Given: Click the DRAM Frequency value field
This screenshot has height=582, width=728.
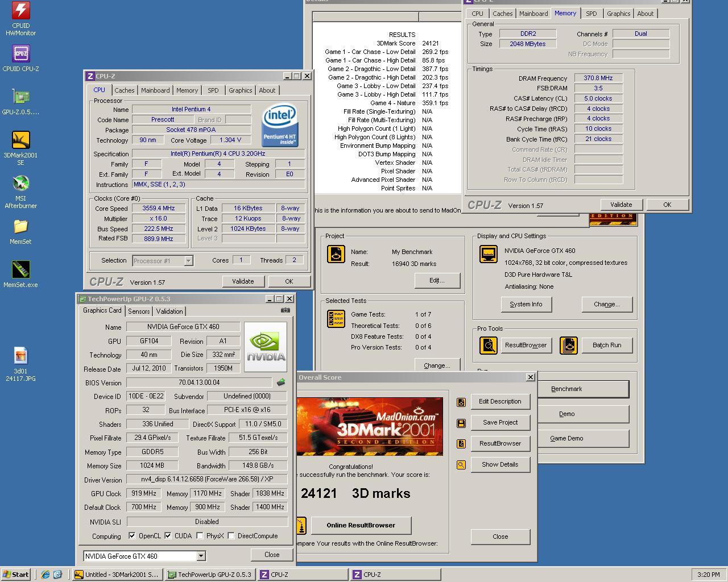Looking at the screenshot, I should (598, 78).
